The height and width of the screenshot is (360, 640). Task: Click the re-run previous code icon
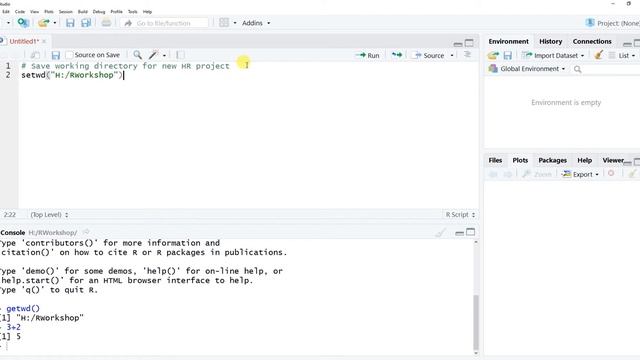(x=397, y=55)
